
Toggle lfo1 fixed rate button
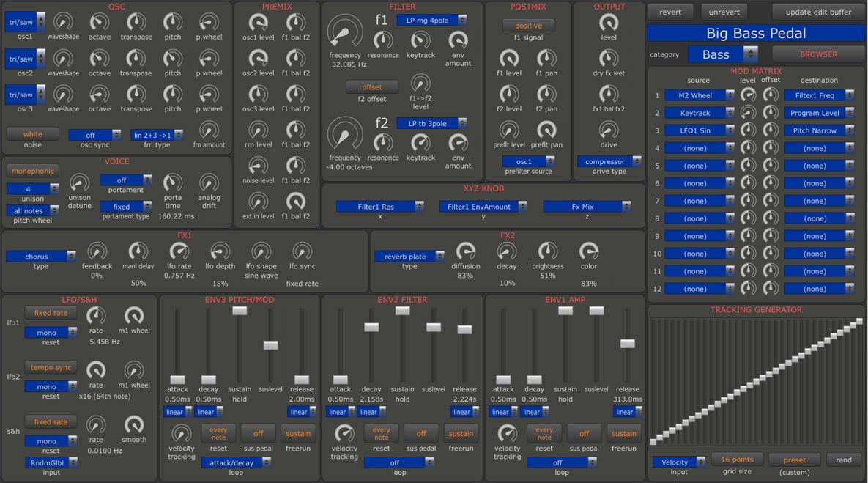coord(51,313)
